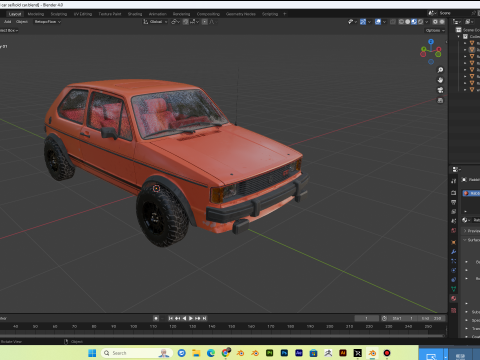
Task: Toggle camera view with camera icon
Action: click(x=440, y=90)
